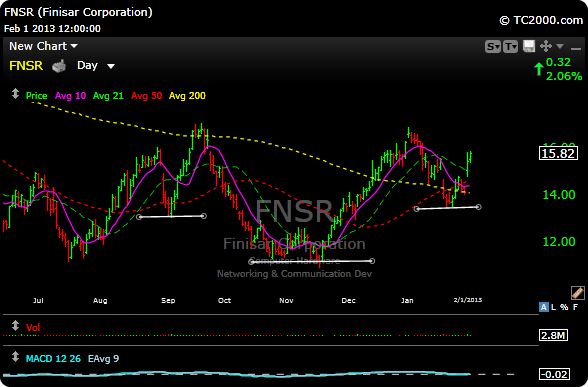Click the 2.06% percent change value
Image resolution: width=588 pixels, height=387 pixels.
[x=564, y=76]
